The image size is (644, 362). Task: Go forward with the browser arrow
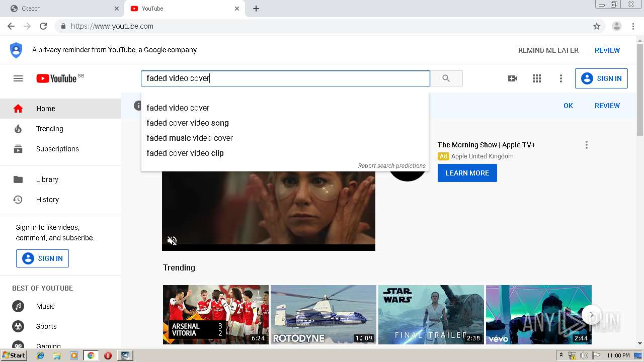[x=27, y=26]
